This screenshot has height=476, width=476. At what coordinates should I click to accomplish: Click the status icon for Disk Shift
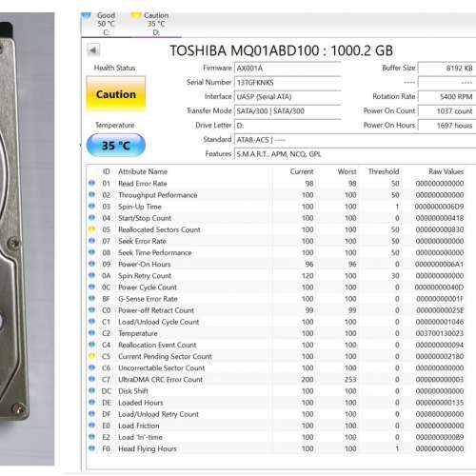[92, 390]
